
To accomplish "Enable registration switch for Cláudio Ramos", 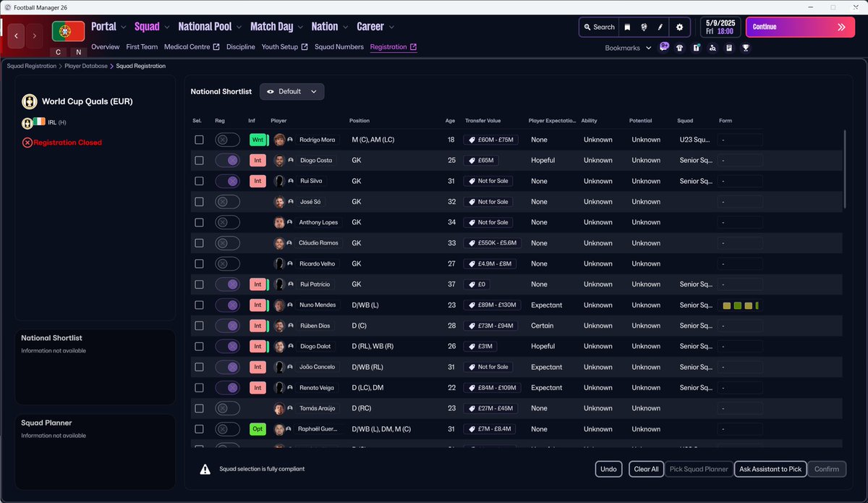I will pos(227,243).
